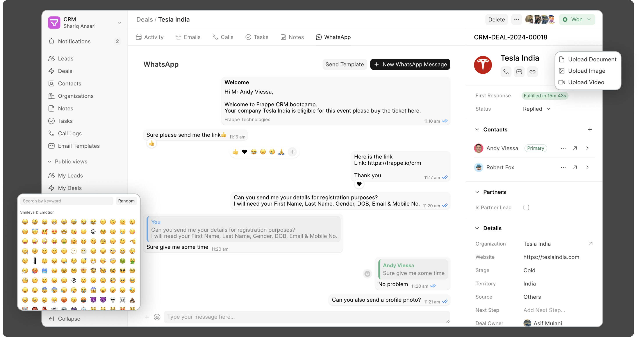Click the quoted 'Sure give me some time' reply
This screenshot has height=337, width=644.
tap(413, 269)
